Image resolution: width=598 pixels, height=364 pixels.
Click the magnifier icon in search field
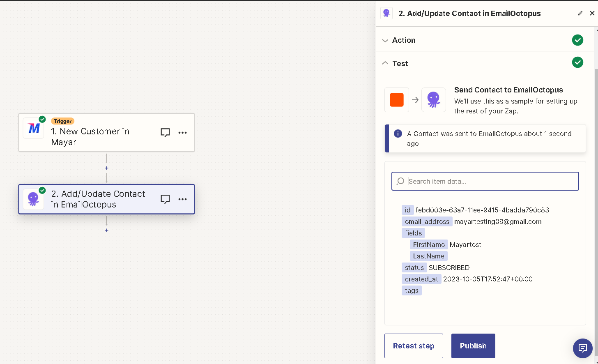(400, 181)
